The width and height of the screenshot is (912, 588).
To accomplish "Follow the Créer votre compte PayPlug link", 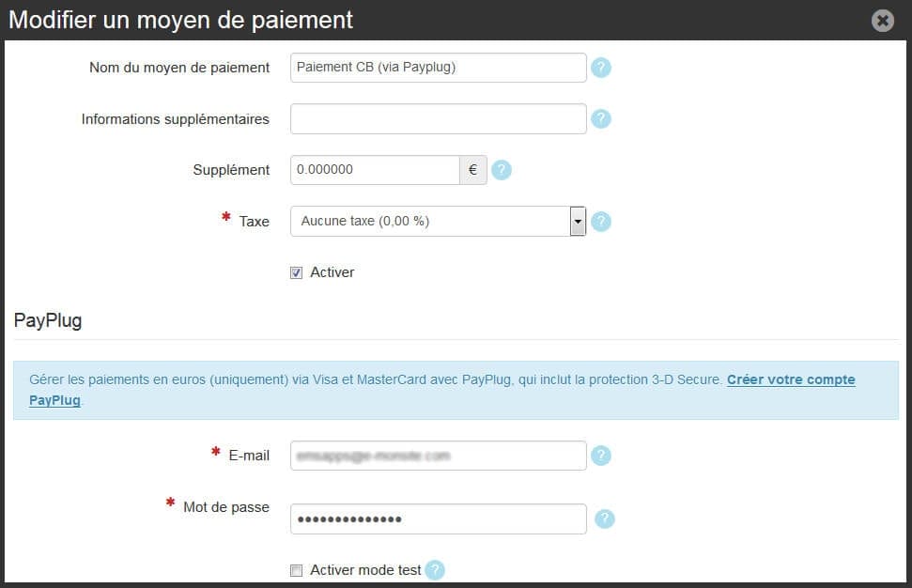I will pyautogui.click(x=790, y=380).
